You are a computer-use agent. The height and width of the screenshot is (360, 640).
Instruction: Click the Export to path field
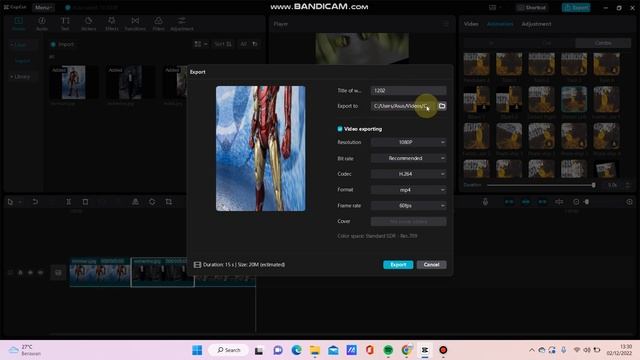(403, 106)
